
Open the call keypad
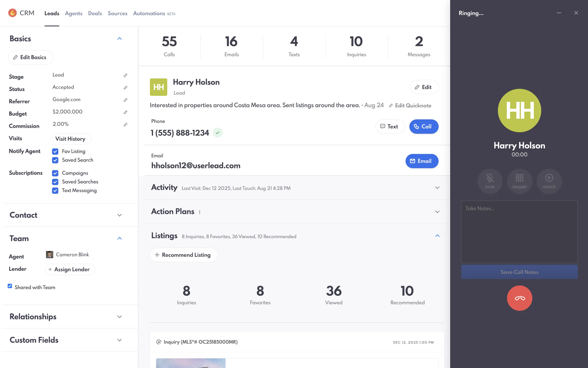[519, 181]
